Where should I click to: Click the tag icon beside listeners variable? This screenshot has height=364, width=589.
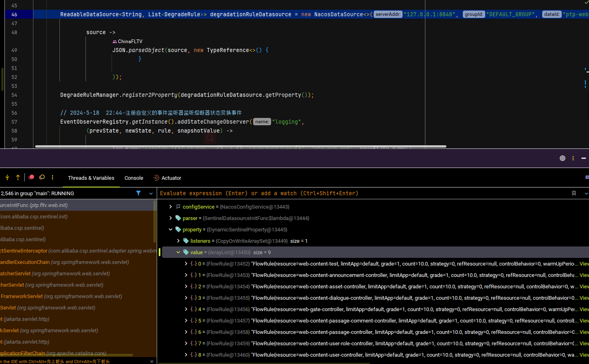[186, 241]
